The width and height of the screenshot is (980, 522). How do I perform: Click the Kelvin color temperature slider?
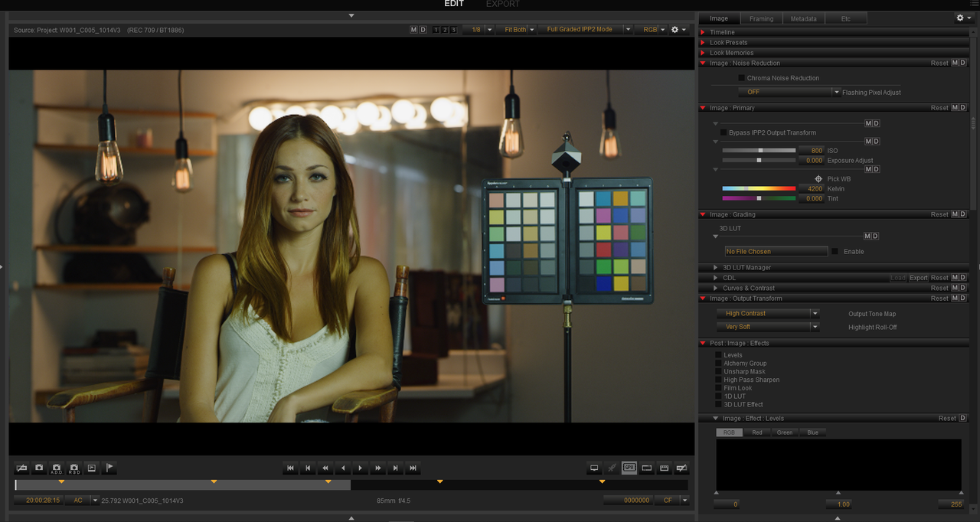coord(759,188)
